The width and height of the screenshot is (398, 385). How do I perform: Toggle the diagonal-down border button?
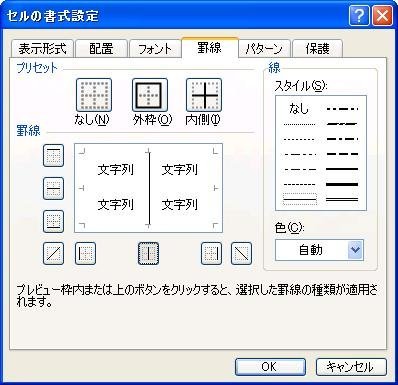tap(241, 253)
